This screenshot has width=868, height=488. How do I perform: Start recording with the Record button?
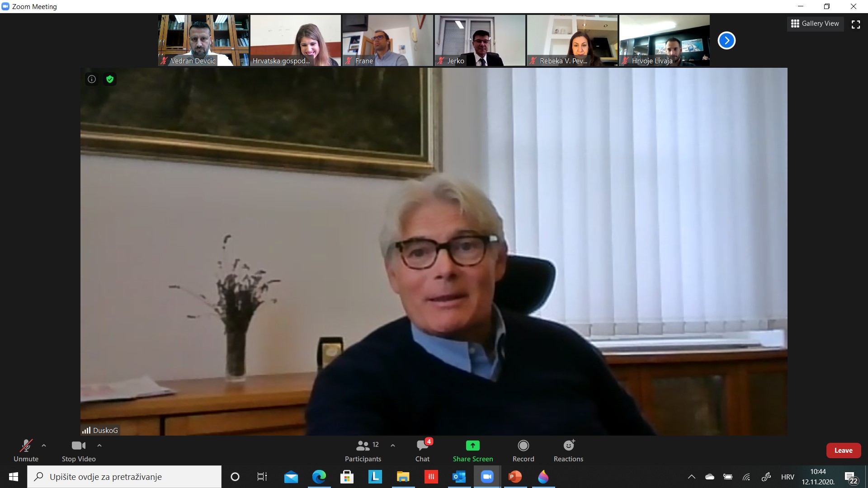point(523,450)
